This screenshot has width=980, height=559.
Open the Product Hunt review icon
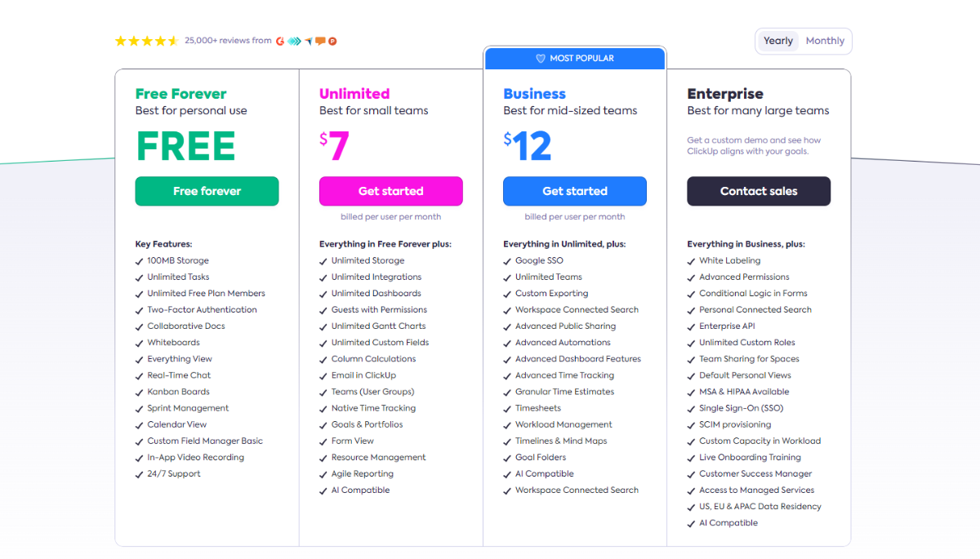pos(332,41)
